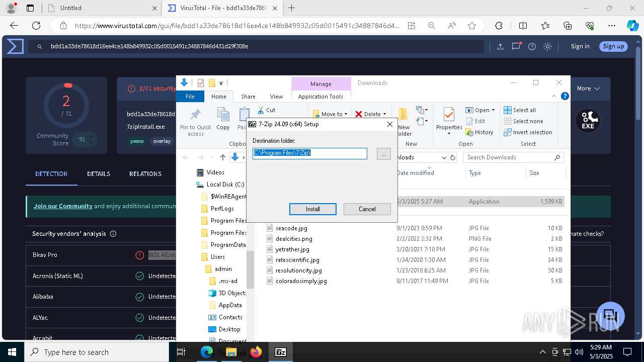Open the More dropdown on VirusTotal
644x362 pixels.
pyautogui.click(x=588, y=88)
